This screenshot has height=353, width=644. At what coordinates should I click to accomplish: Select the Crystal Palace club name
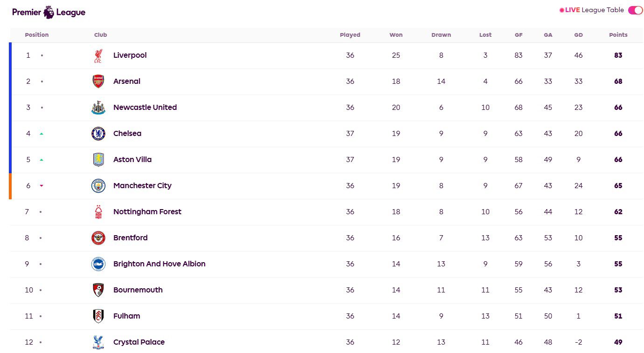[x=138, y=342]
